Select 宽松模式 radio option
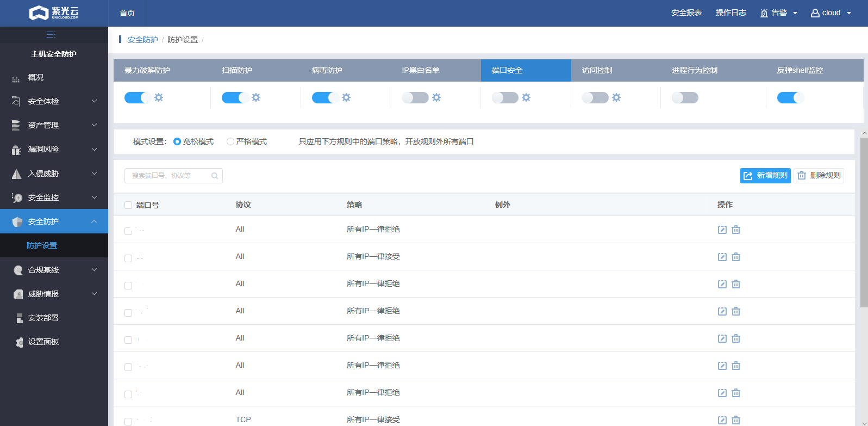 click(x=177, y=141)
